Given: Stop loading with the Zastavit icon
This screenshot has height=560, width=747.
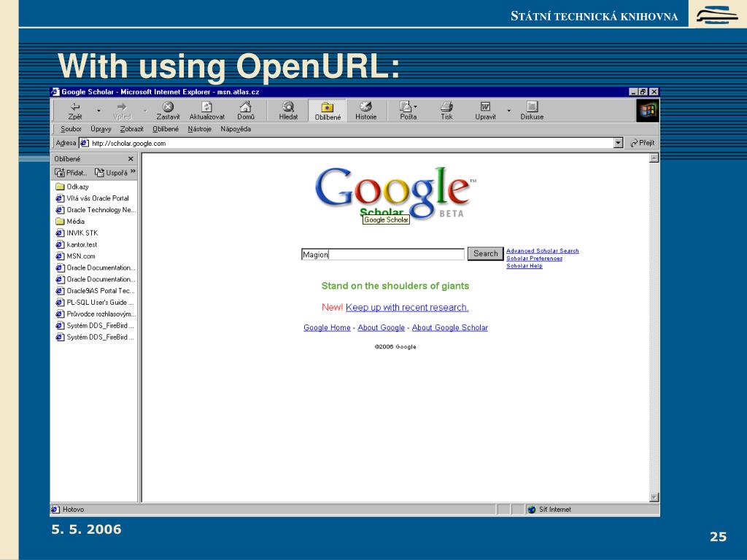Looking at the screenshot, I should 168,106.
